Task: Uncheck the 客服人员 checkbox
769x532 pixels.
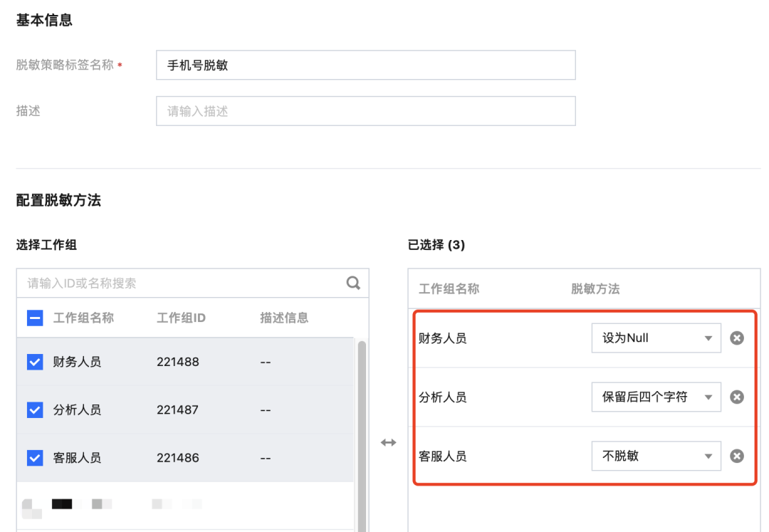Action: pos(35,457)
